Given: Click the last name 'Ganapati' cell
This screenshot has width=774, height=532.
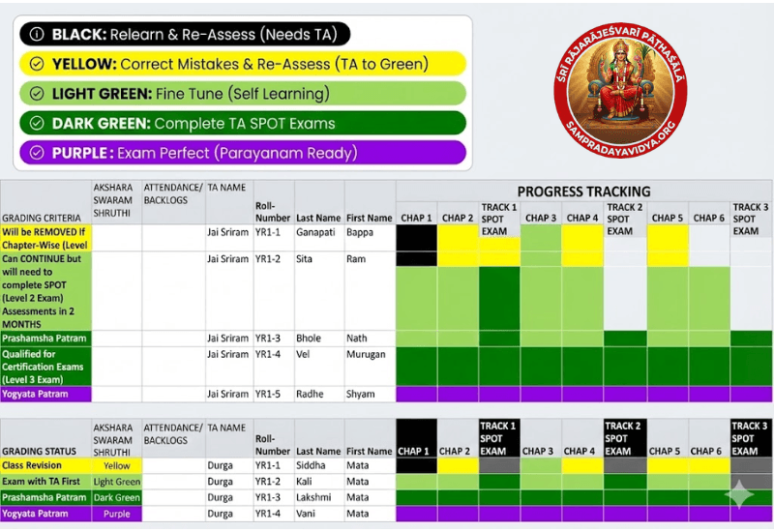Looking at the screenshot, I should point(318,232).
